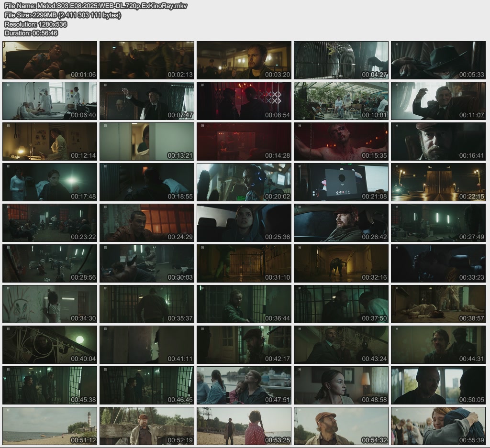Viewport: 490px width, 448px height.
Task: Select the birdcage frame at 00:04:27
Action: click(341, 60)
